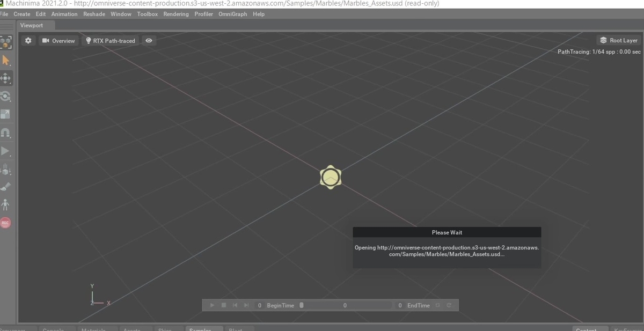Open the OmniGraph menu

click(x=233, y=14)
